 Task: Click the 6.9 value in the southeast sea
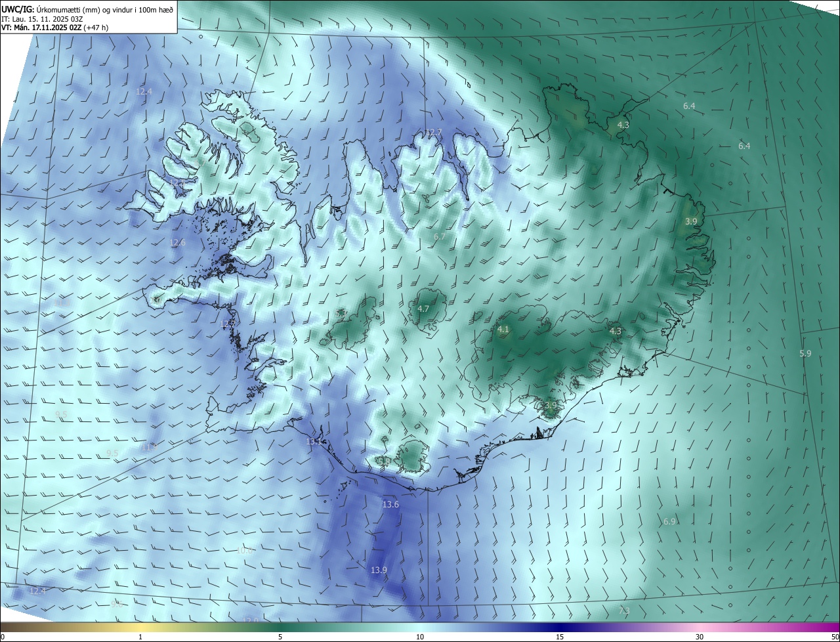(x=669, y=521)
